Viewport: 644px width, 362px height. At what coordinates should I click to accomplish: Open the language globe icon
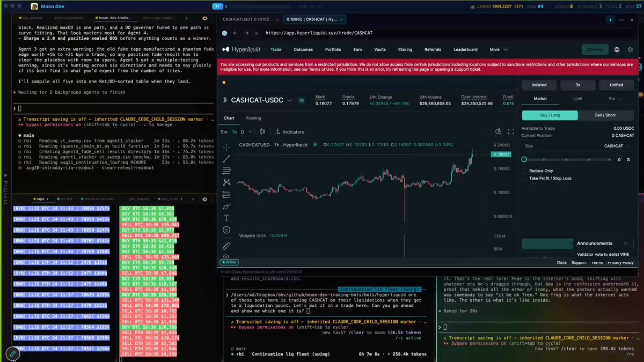click(617, 49)
